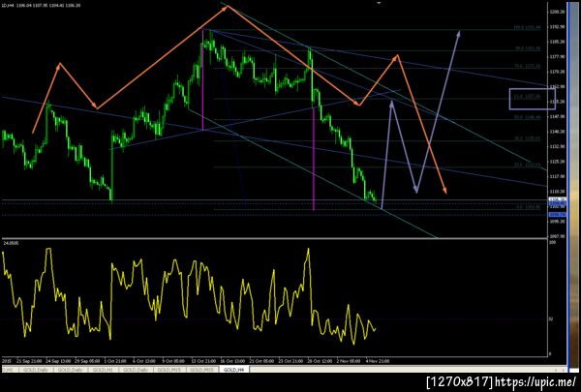
Task: Click the 1147.90 price scale label
Action: pos(557,117)
